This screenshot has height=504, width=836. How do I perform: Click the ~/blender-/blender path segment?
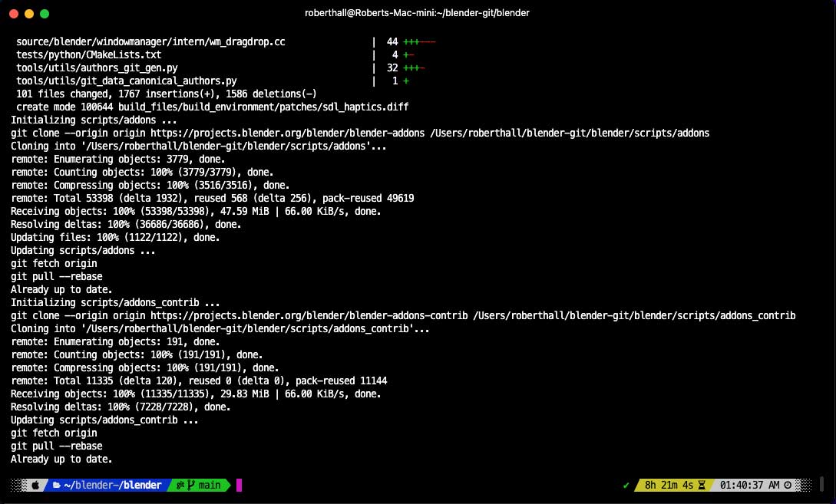(112, 485)
